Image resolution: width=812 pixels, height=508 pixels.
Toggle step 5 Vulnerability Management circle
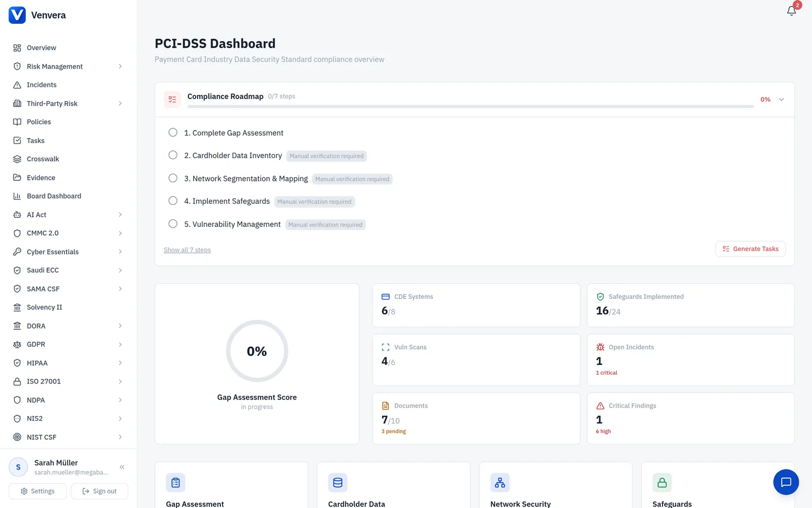(173, 224)
